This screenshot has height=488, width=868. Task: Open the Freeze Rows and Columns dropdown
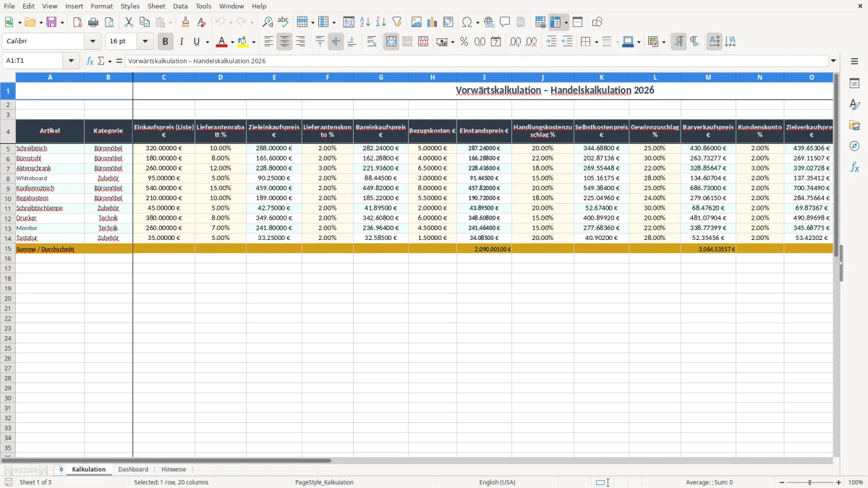pos(566,22)
